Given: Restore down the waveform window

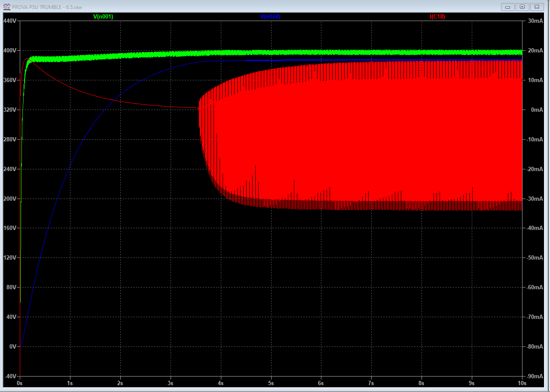Looking at the screenshot, I should 522,7.
